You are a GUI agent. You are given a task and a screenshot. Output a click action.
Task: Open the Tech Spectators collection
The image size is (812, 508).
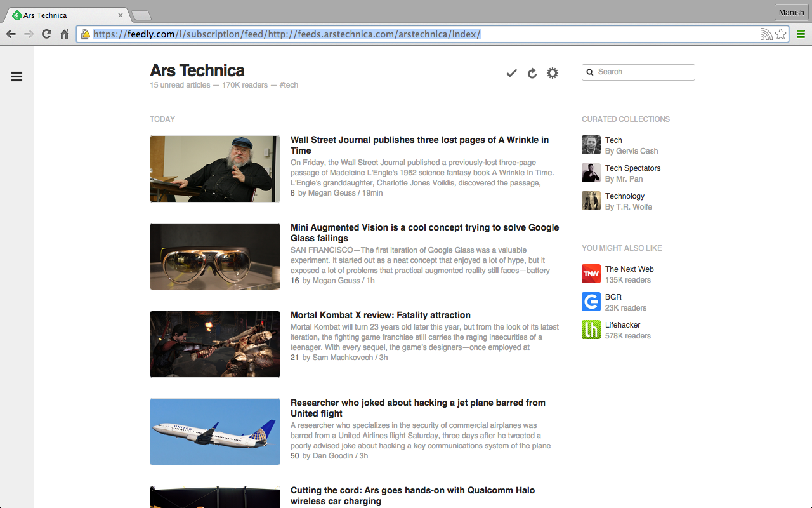pos(632,168)
